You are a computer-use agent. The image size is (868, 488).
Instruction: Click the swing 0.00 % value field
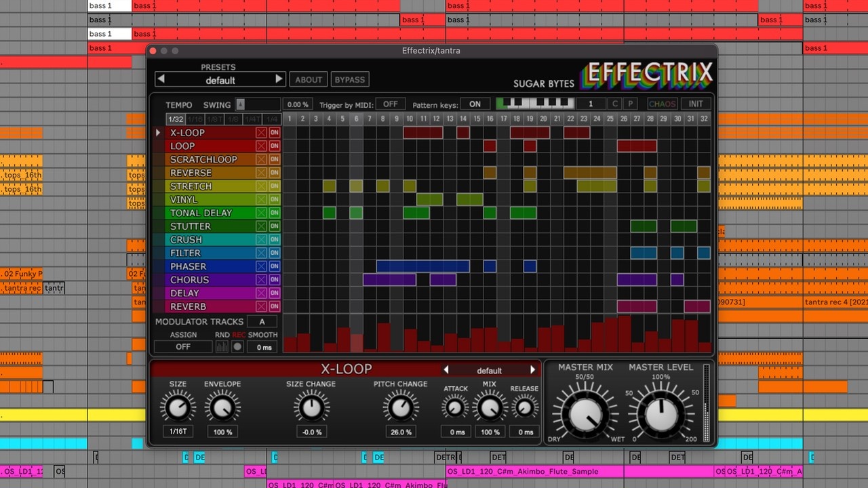[x=298, y=104]
